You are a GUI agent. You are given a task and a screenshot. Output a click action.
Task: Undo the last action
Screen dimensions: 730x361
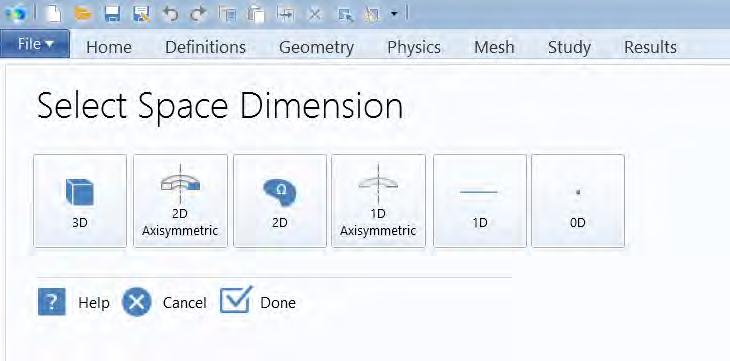click(170, 14)
